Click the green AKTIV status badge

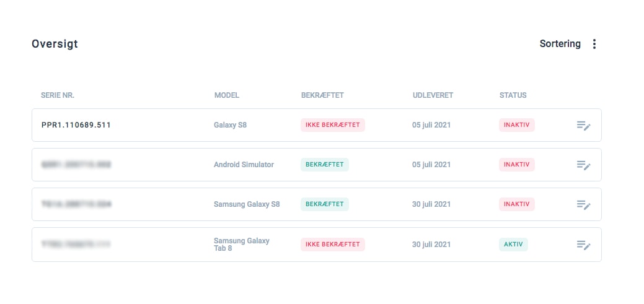513,245
